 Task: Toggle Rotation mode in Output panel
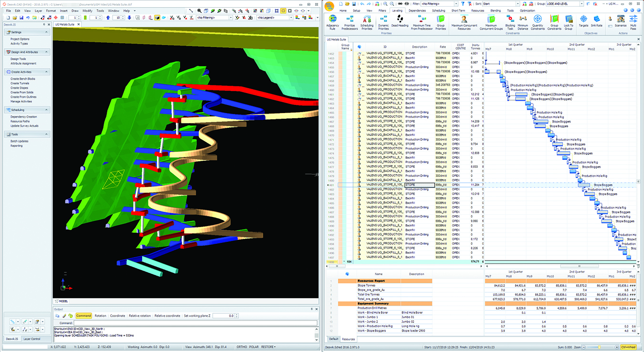pos(100,316)
